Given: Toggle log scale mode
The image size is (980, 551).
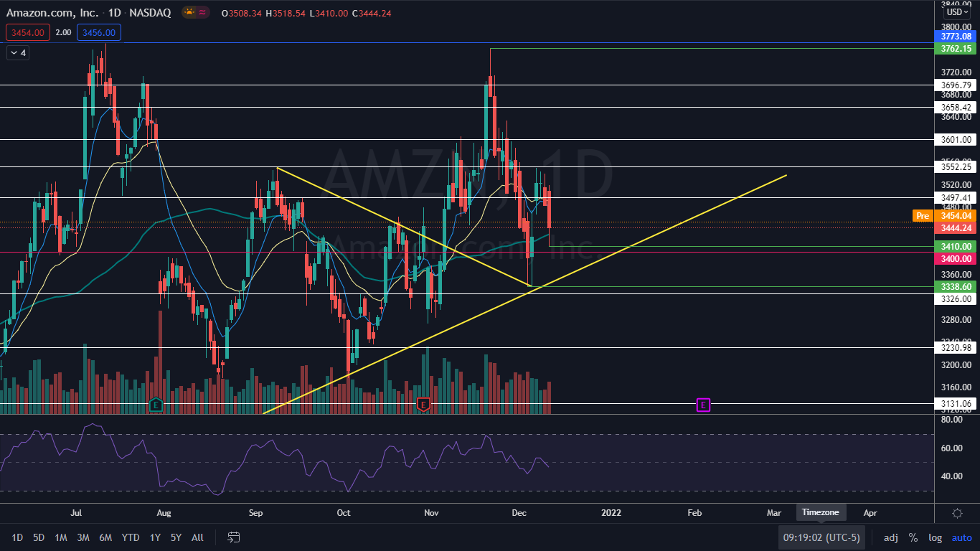Looking at the screenshot, I should click(x=935, y=537).
